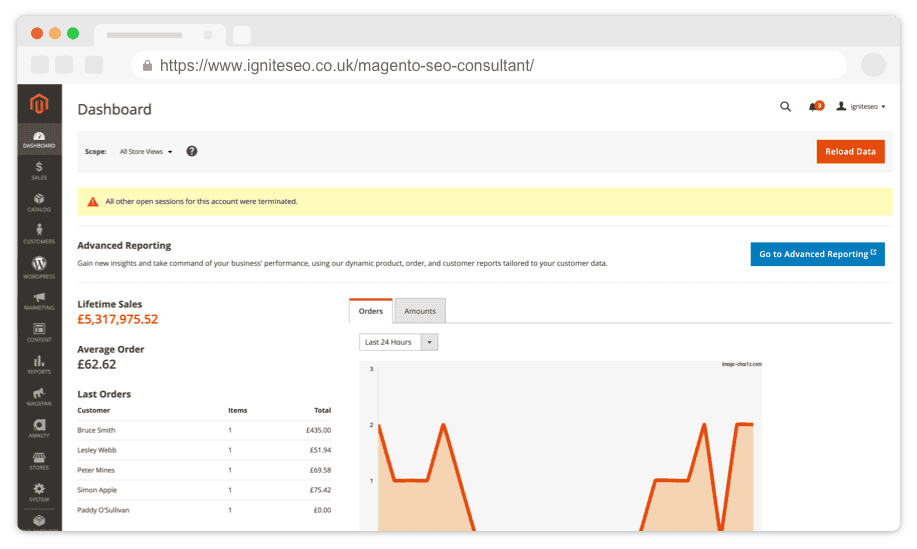Open the Customers sidebar menu

click(x=39, y=234)
